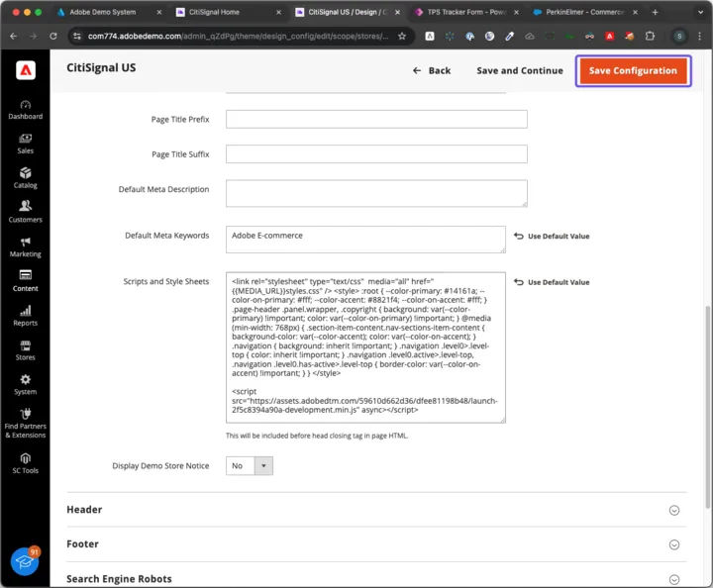The image size is (713, 588).
Task: Reload the page with the refresh icon
Action: pyautogui.click(x=53, y=36)
